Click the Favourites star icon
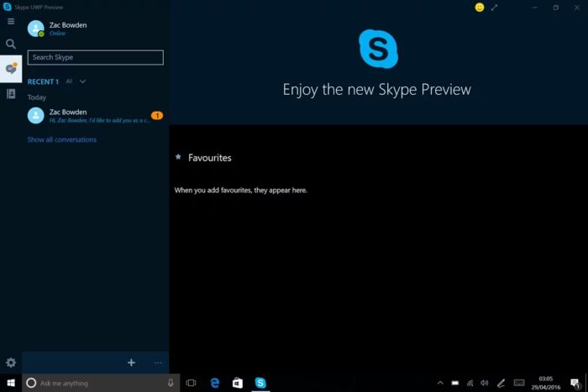Image resolution: width=588 pixels, height=392 pixels. [178, 157]
